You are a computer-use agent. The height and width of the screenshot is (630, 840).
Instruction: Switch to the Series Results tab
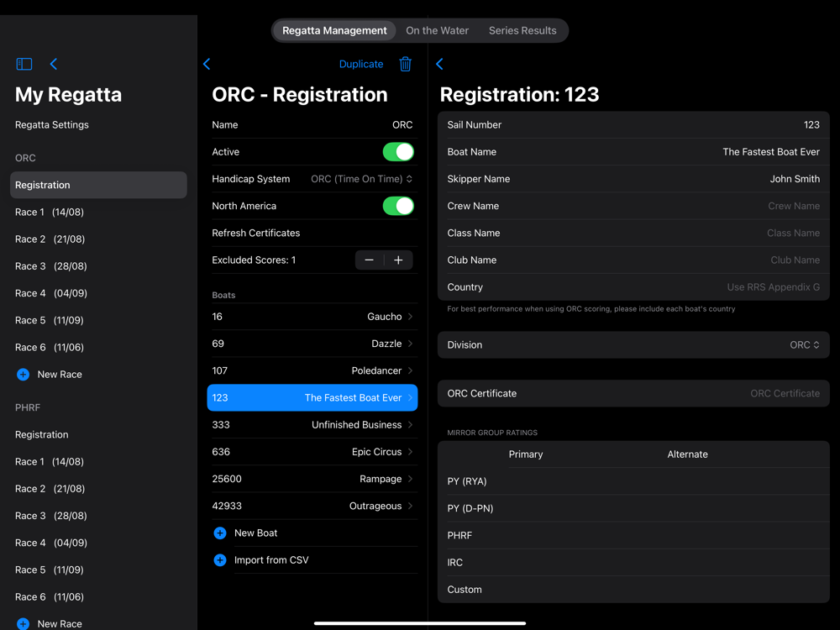[522, 30]
